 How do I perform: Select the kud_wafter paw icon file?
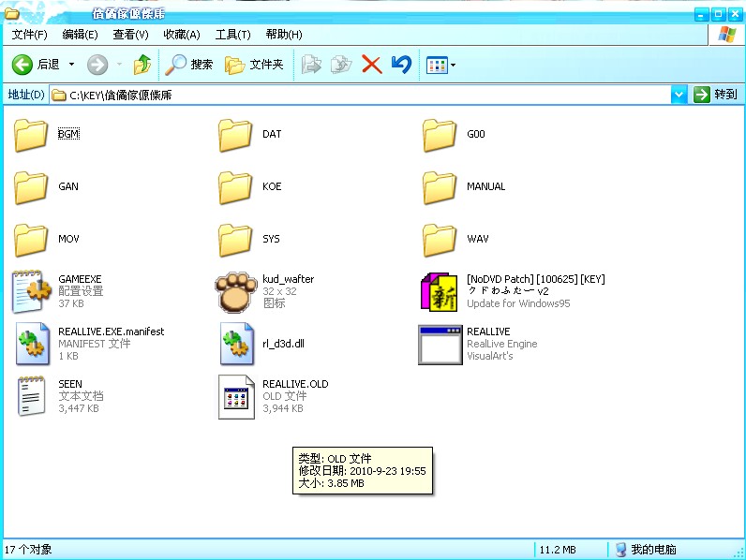pos(236,291)
